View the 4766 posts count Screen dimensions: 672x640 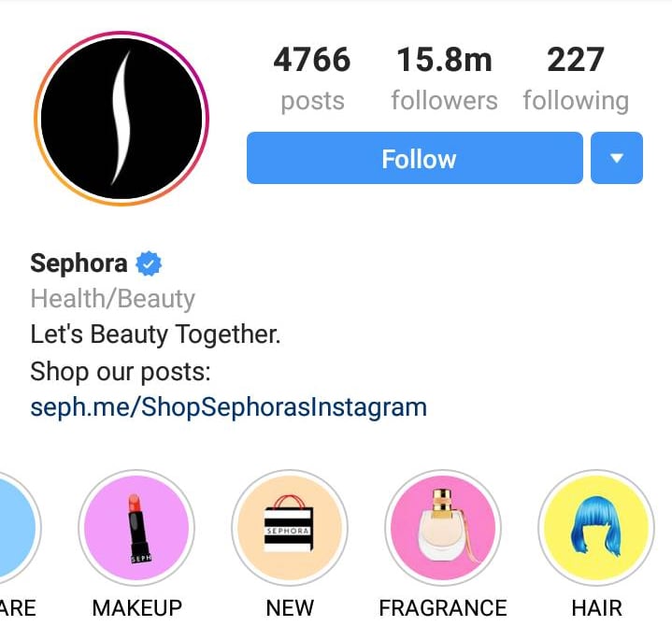tap(312, 79)
